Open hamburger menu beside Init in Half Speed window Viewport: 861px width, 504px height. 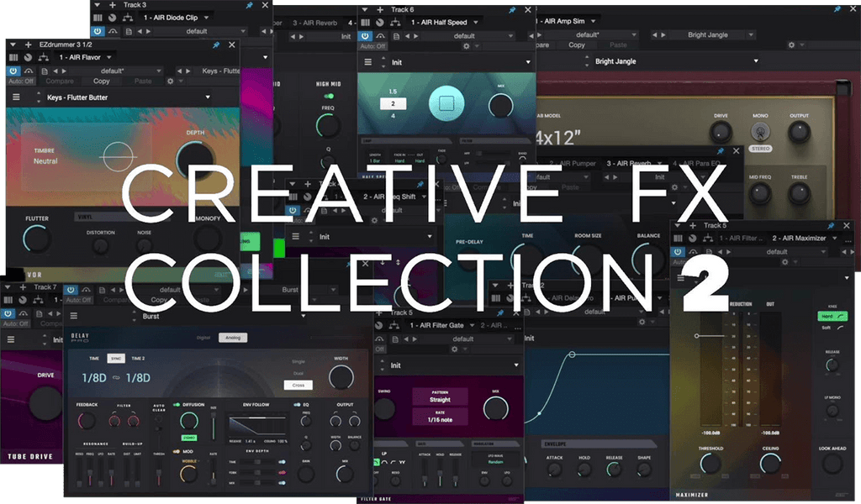pyautogui.click(x=368, y=62)
